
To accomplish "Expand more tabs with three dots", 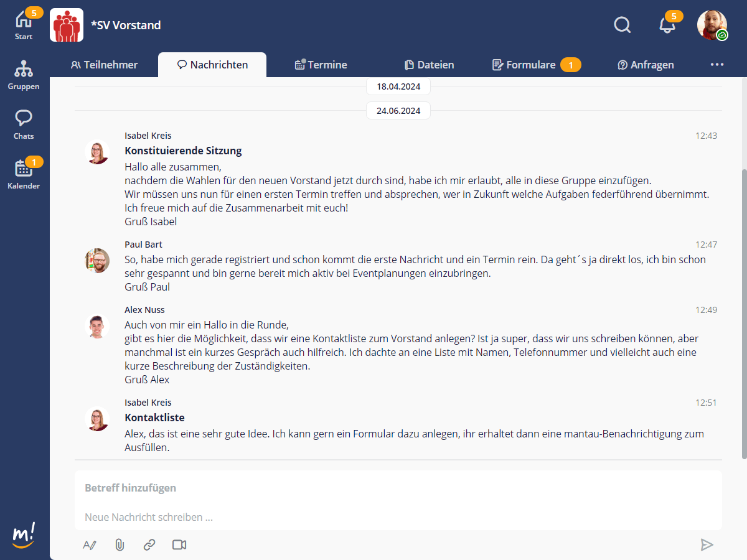I will (717, 65).
